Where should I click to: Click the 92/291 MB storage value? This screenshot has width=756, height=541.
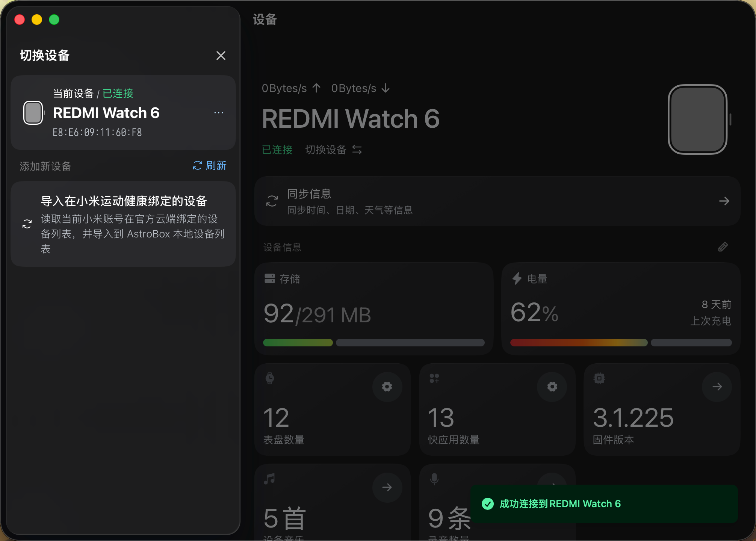coord(317,314)
